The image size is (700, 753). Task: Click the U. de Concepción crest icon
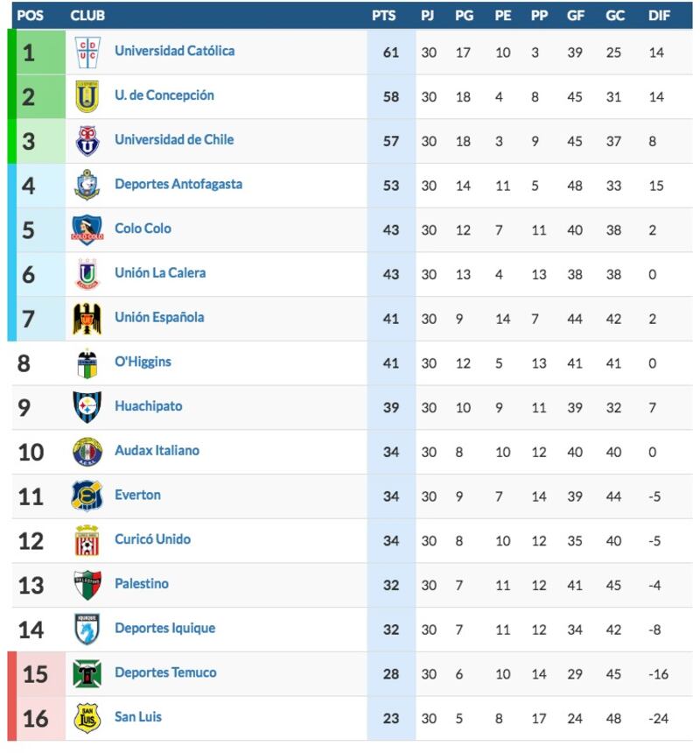click(x=87, y=96)
